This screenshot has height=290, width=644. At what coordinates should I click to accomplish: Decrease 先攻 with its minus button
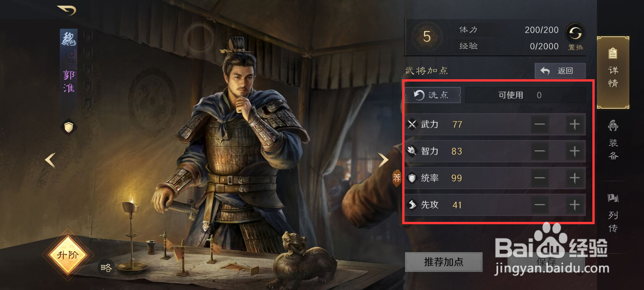pos(540,205)
